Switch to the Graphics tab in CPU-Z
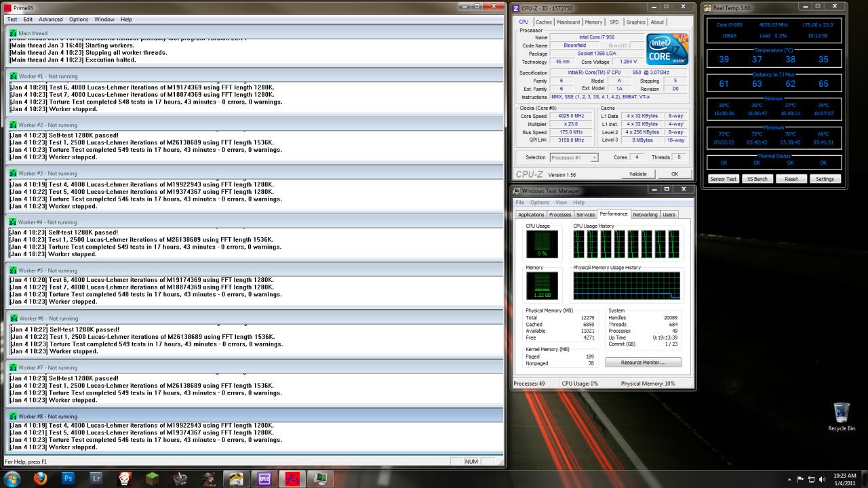Viewport: 868px width, 488px height. click(635, 22)
